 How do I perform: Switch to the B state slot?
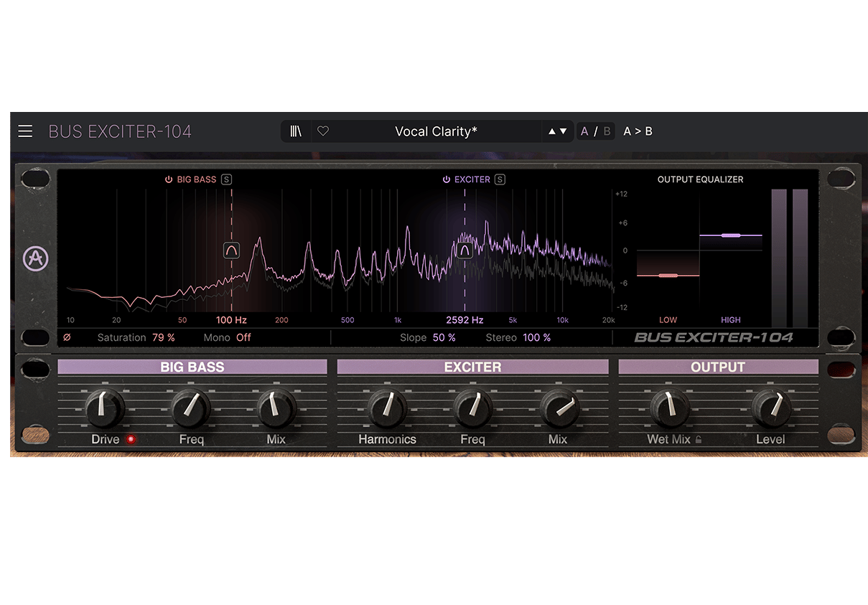pos(607,131)
